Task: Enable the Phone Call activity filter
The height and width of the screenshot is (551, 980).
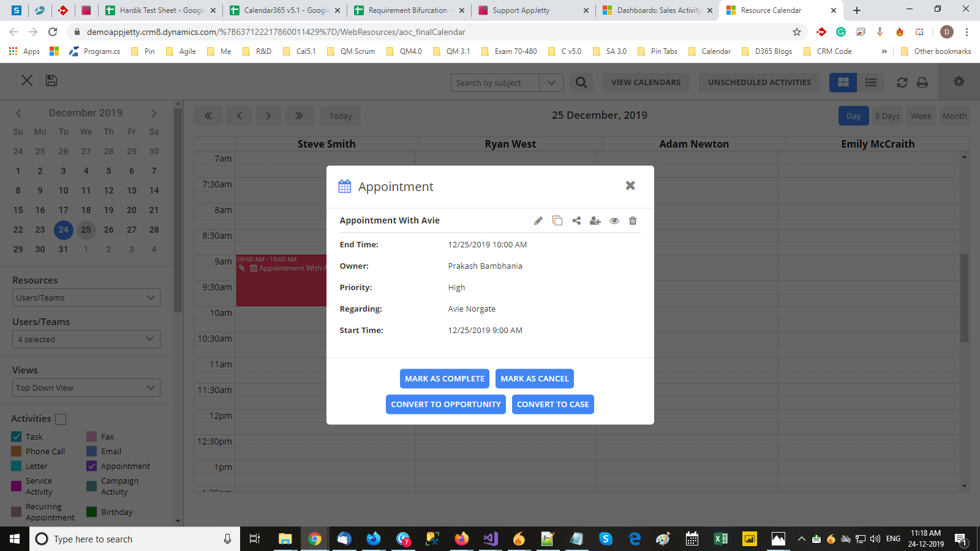Action: click(x=16, y=451)
